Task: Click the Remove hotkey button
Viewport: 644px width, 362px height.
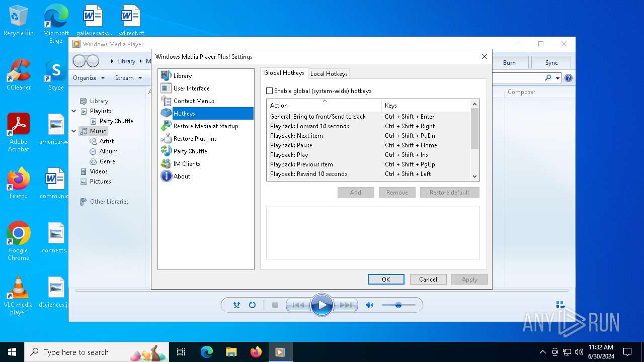Action: 397,193
